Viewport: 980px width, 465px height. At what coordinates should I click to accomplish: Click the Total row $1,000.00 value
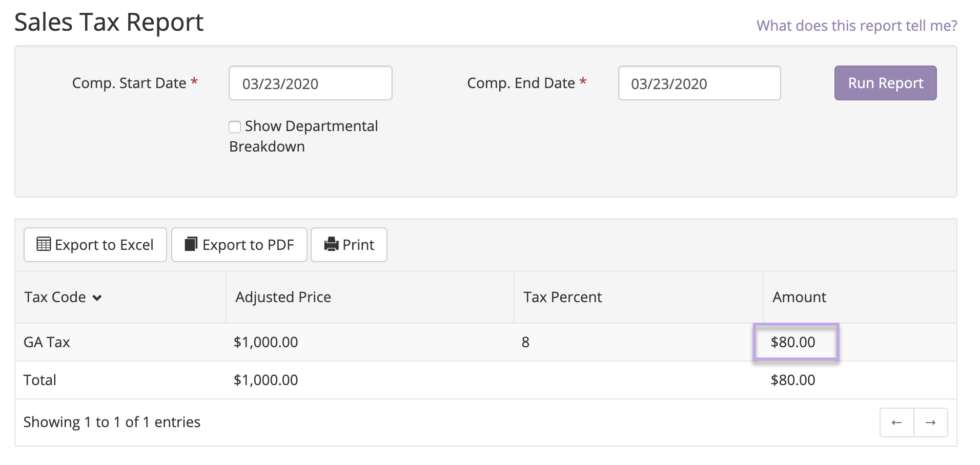tap(266, 380)
